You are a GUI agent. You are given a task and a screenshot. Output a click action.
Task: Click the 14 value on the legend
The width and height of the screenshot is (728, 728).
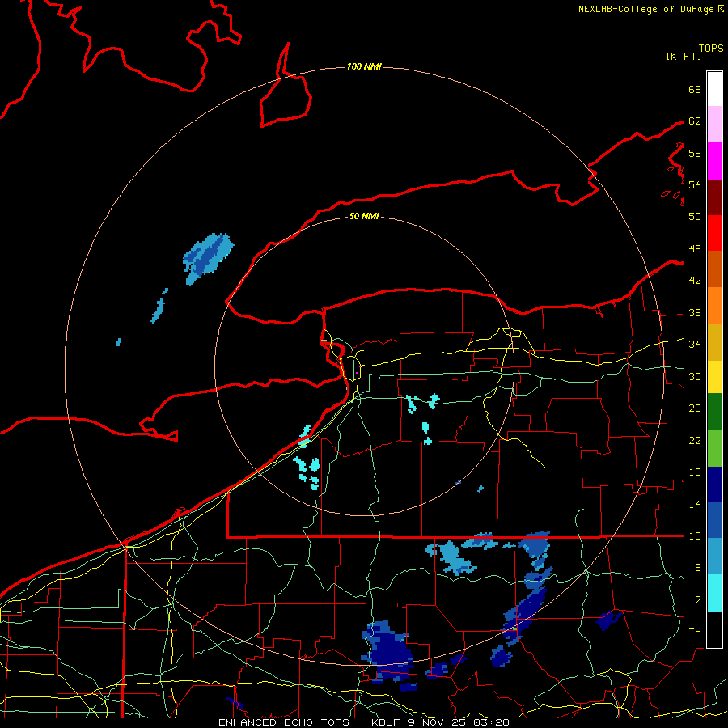695,504
